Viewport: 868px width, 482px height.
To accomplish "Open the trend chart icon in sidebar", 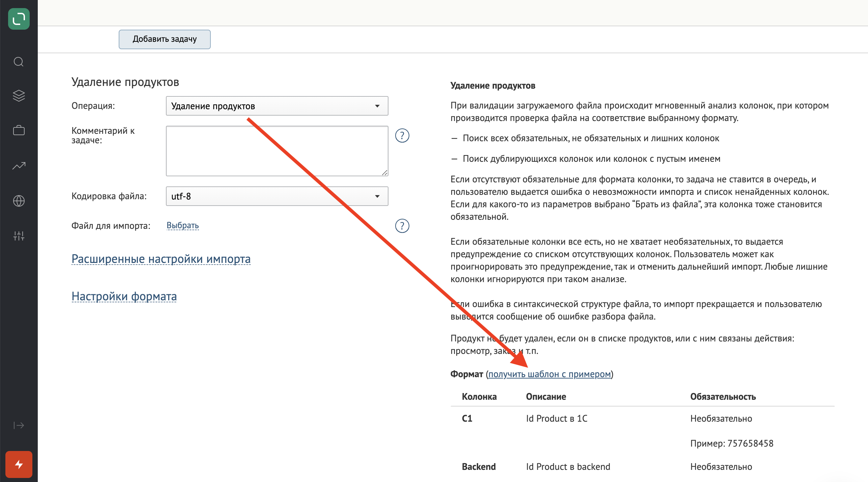I will (19, 165).
